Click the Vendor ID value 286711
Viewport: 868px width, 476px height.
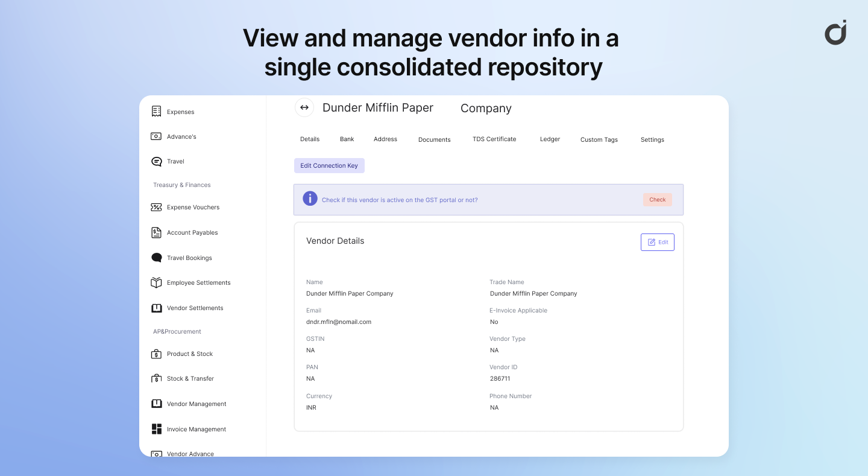click(500, 378)
